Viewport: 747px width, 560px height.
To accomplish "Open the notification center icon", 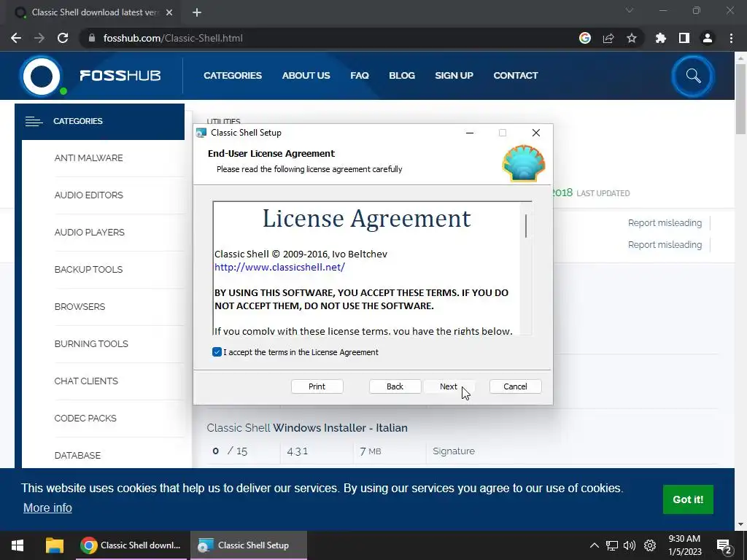I will point(724,546).
